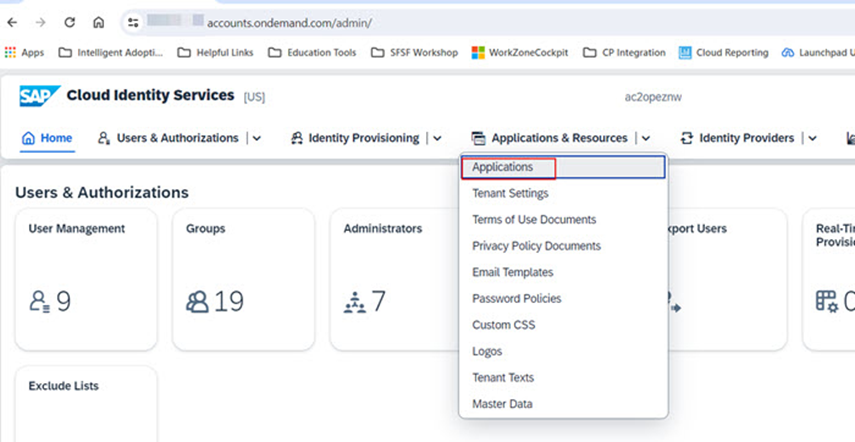Open the Groups tile
Screen dimensions: 855x442
tap(243, 278)
